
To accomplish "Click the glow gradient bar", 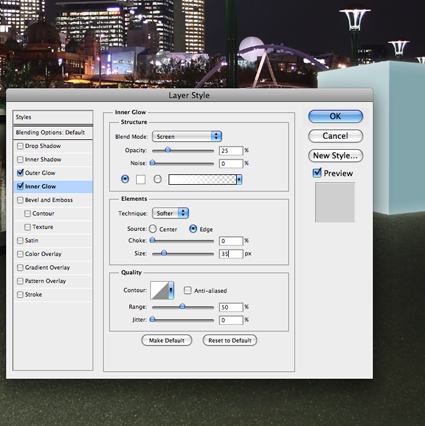I will (x=202, y=179).
